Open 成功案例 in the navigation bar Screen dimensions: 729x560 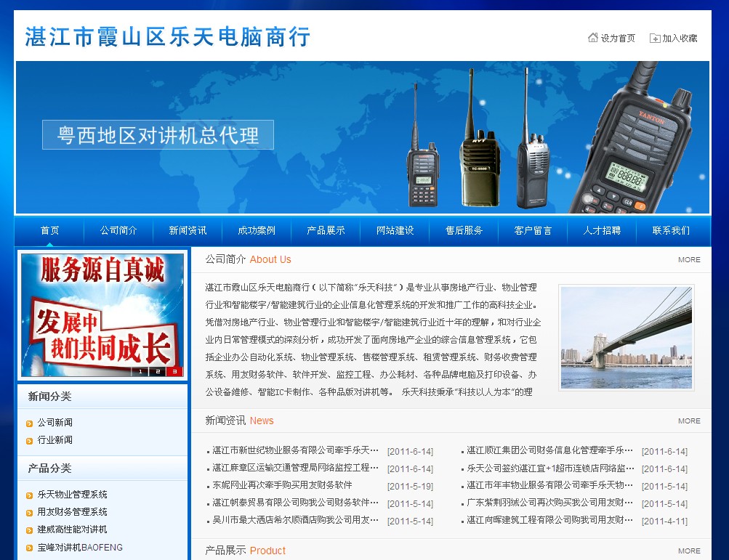257,231
